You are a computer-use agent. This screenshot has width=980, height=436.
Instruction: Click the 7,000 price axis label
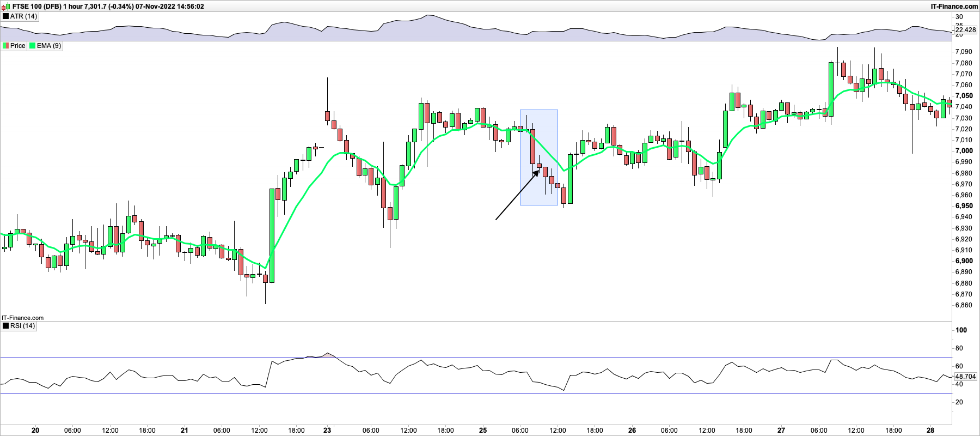click(964, 151)
